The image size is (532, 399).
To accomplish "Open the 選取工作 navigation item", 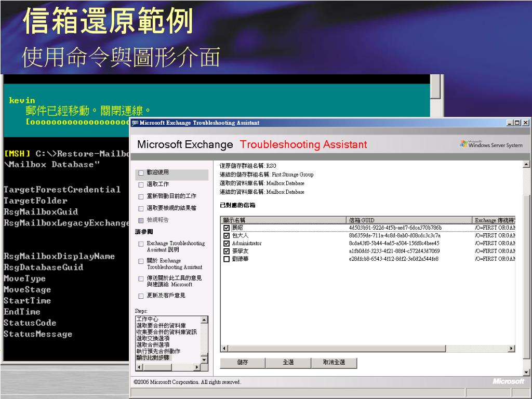I will click(x=158, y=184).
